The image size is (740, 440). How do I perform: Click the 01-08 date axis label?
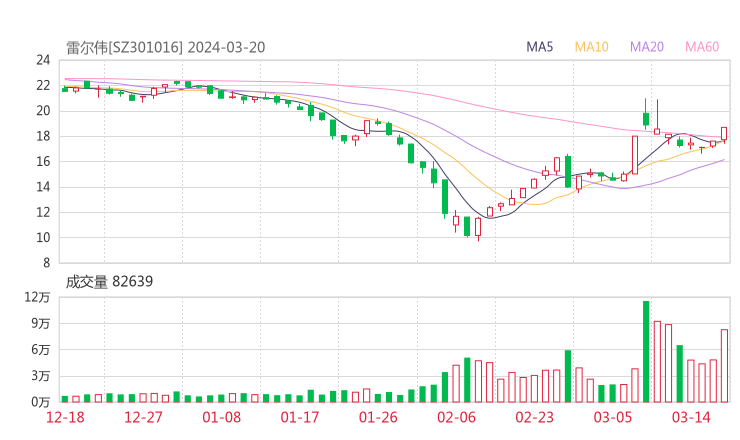221,417
